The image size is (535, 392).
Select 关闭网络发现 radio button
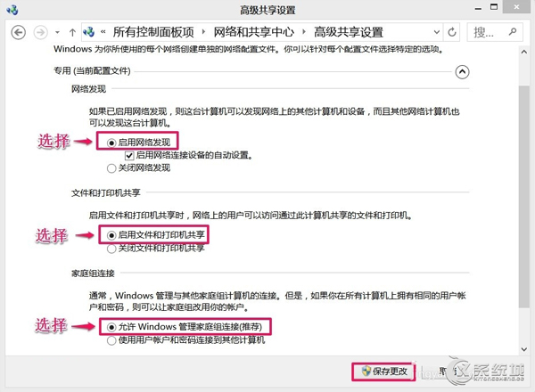click(x=111, y=168)
